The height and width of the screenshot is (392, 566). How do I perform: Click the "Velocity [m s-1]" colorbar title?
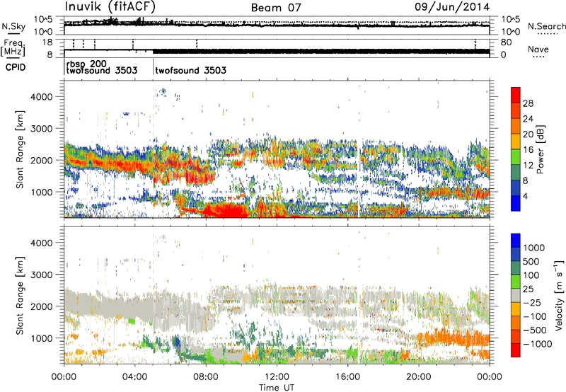point(559,295)
